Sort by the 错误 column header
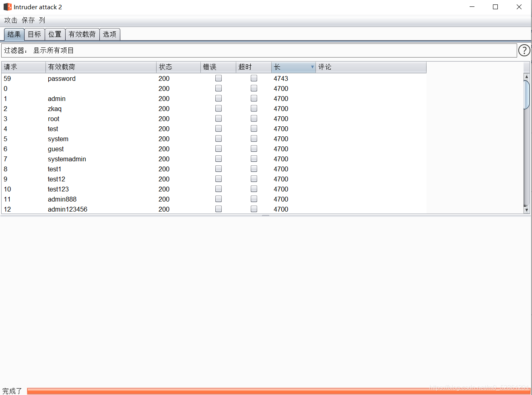Image resolution: width=532 pixels, height=395 pixels. pos(218,67)
